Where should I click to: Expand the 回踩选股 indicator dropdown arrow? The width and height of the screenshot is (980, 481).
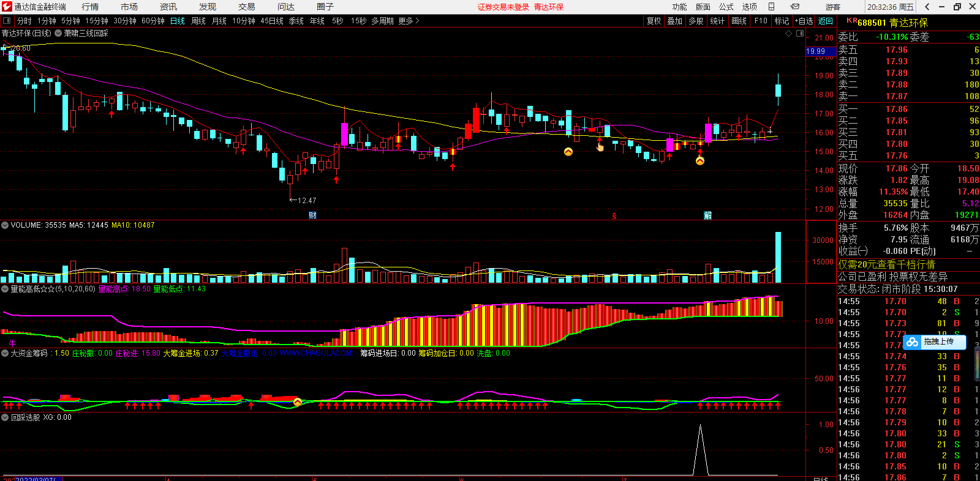coord(5,417)
